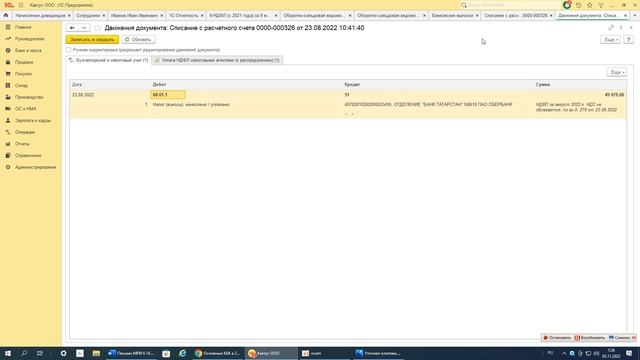The width and height of the screenshot is (640, 360).
Task: Expand the upper Еще dropdown menu
Action: (x=611, y=40)
